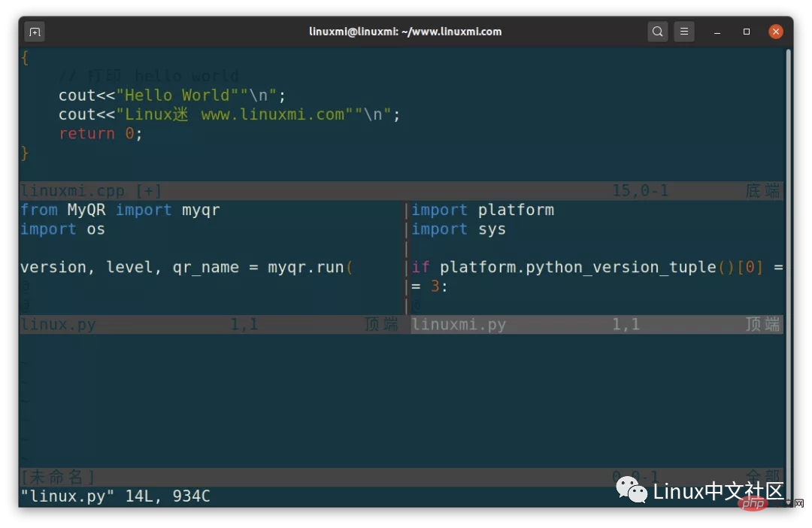
Task: Click 'import platform' line in linuxmi.py
Action: point(483,210)
